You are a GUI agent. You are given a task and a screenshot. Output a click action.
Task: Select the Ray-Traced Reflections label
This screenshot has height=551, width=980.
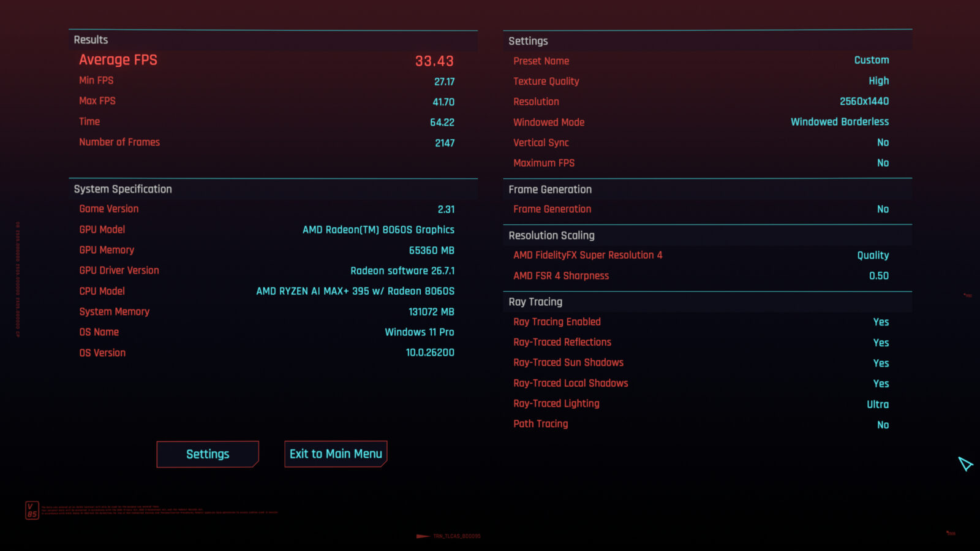(562, 342)
